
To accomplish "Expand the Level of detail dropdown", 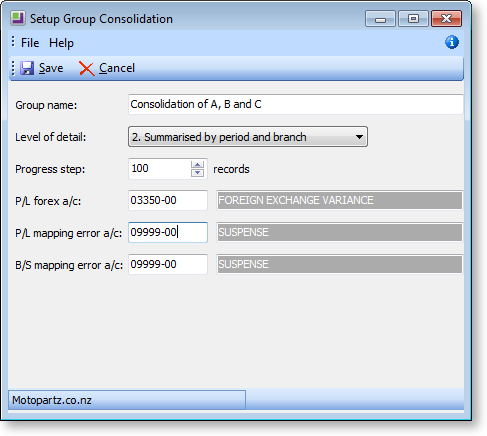I will [x=359, y=137].
